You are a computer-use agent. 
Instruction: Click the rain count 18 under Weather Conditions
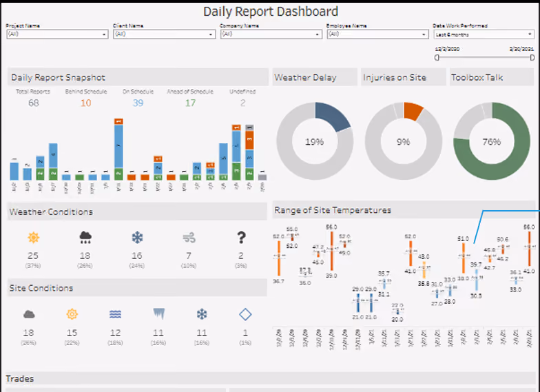(85, 256)
